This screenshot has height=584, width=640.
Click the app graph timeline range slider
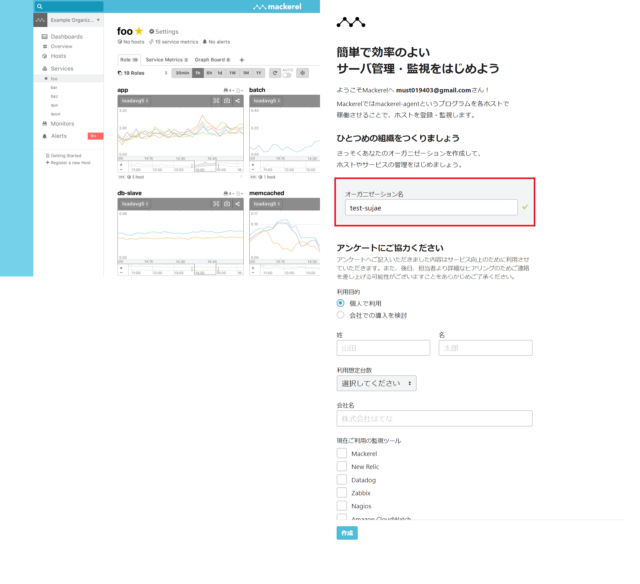tap(205, 167)
